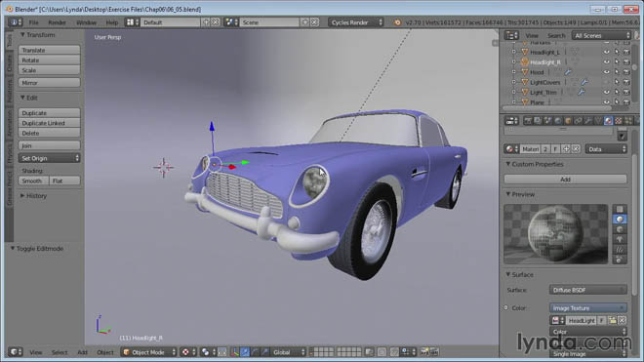Viewport: 644px width, 362px height.
Task: Open the Global orientation dropdown
Action: tap(289, 352)
